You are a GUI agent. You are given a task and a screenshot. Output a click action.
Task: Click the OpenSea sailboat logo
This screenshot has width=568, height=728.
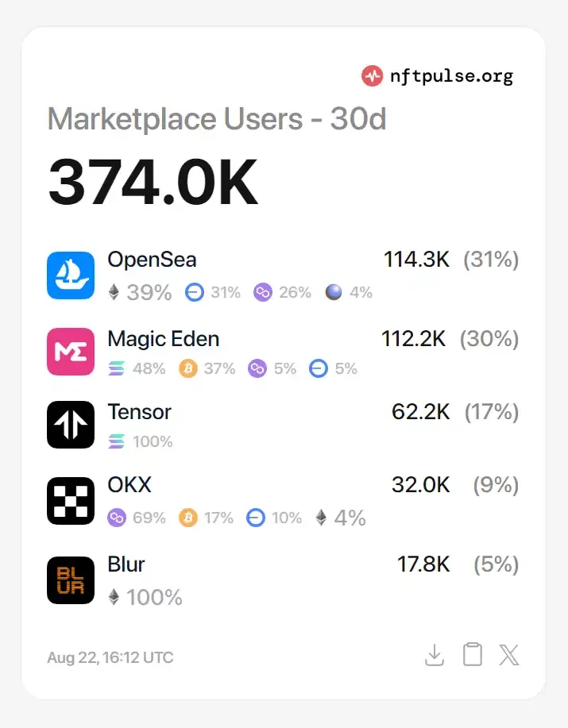(x=70, y=274)
